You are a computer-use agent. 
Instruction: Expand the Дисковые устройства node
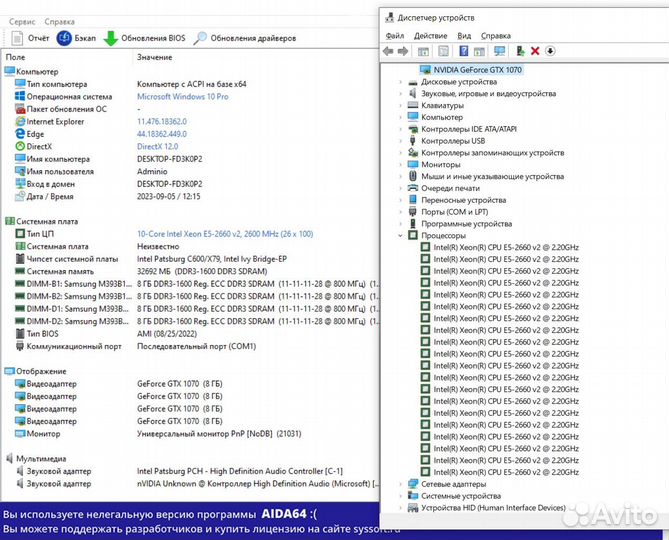400,81
